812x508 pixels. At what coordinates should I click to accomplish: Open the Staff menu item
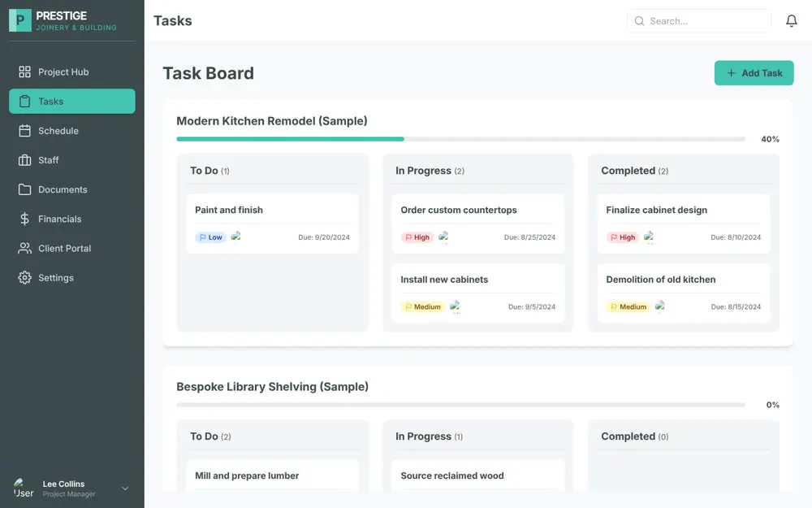[x=72, y=160]
